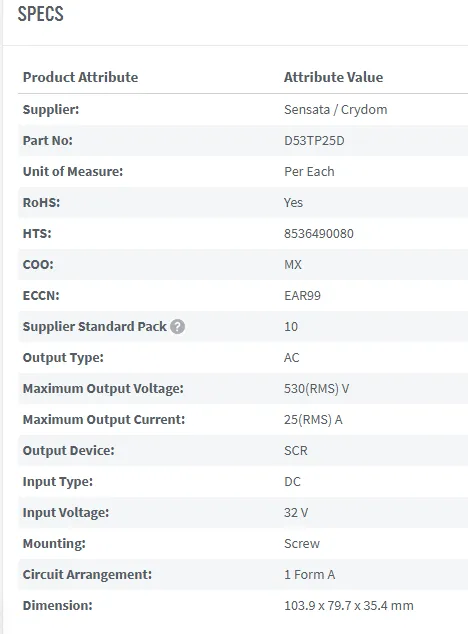Select the SPECS section heading
The width and height of the screenshot is (468, 634).
pyautogui.click(x=40, y=14)
